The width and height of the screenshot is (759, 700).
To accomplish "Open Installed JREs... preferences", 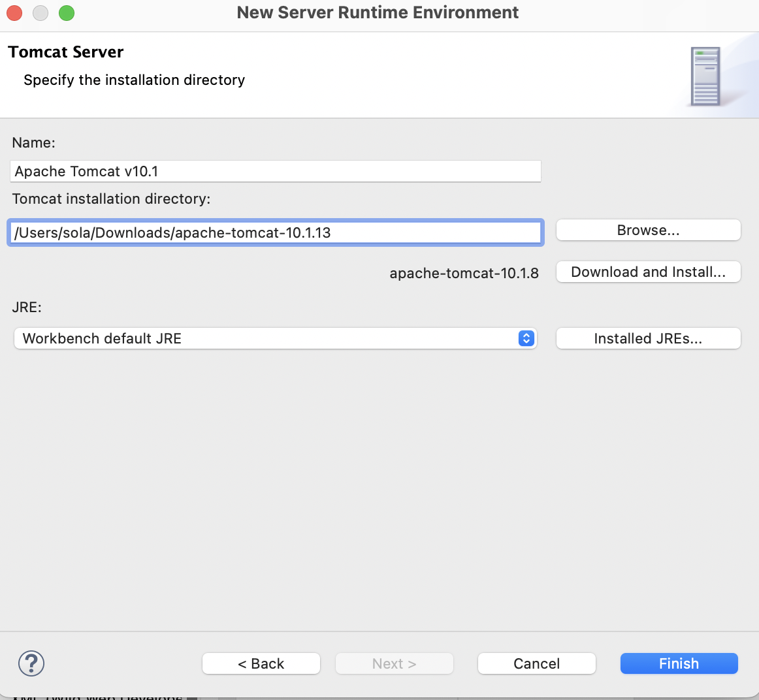I will [x=648, y=338].
